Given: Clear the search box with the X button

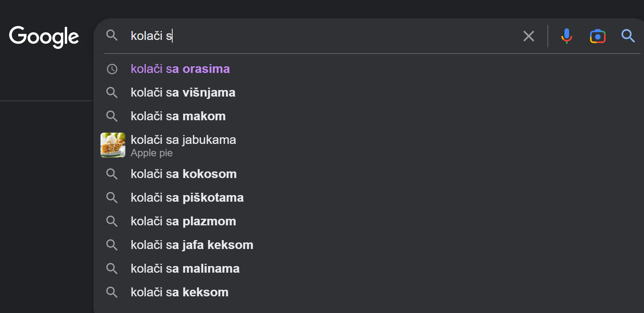Looking at the screenshot, I should pyautogui.click(x=528, y=36).
